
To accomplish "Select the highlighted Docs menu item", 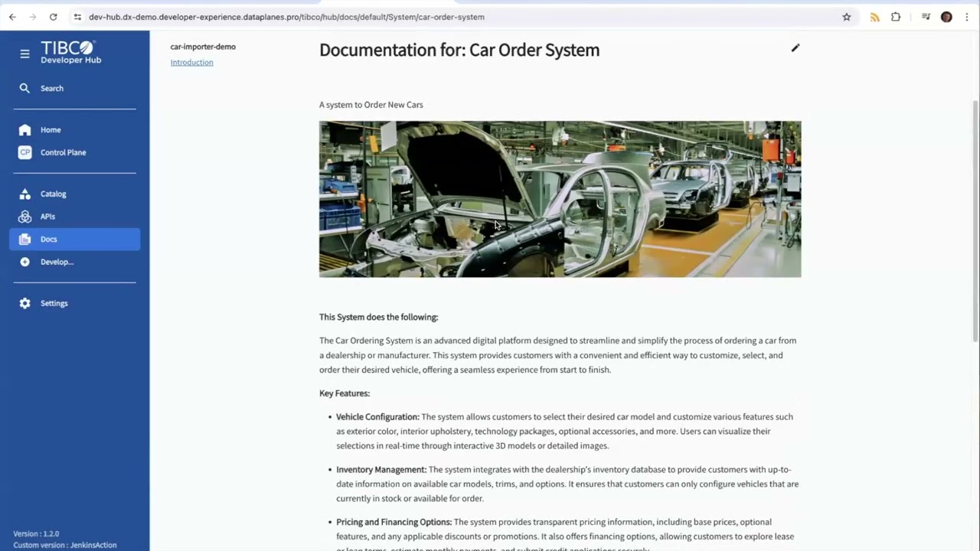I will 48,239.
